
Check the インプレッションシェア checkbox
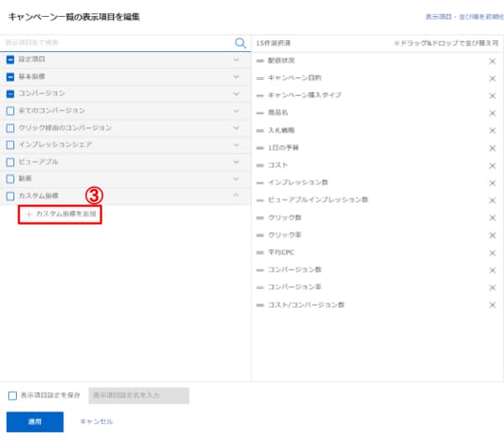point(10,145)
